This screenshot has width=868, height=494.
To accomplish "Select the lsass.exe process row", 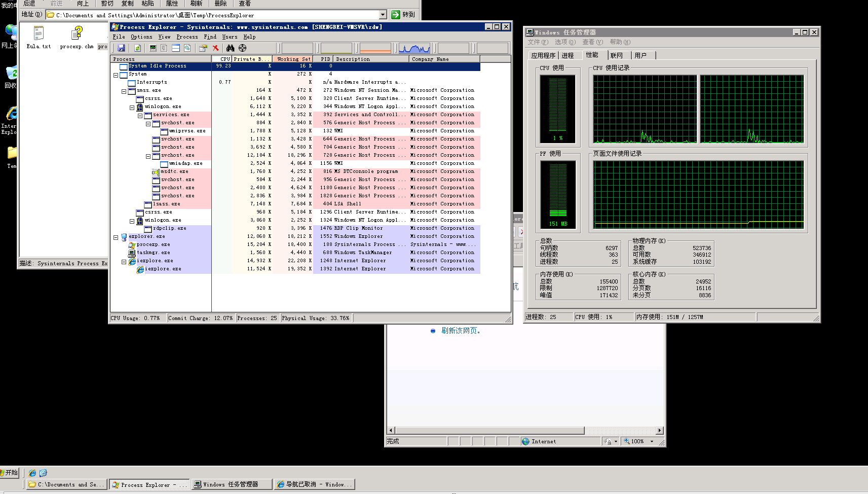I will (295, 204).
